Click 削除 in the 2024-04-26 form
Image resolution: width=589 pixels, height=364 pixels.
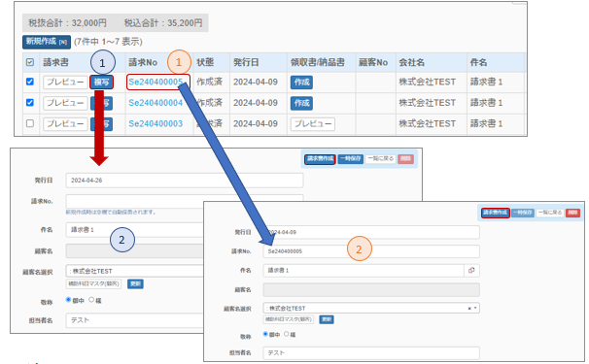pyautogui.click(x=405, y=159)
